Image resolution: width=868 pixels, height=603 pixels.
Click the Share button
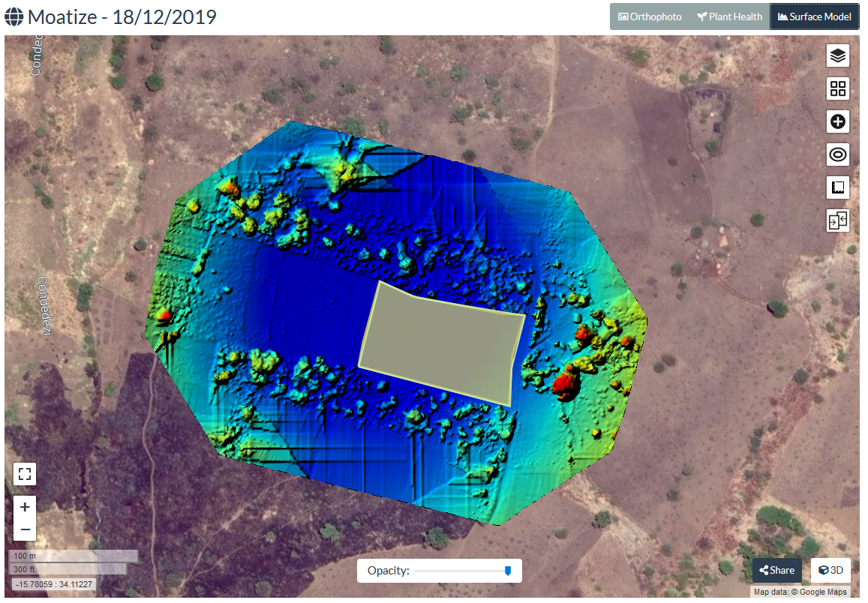[776, 570]
